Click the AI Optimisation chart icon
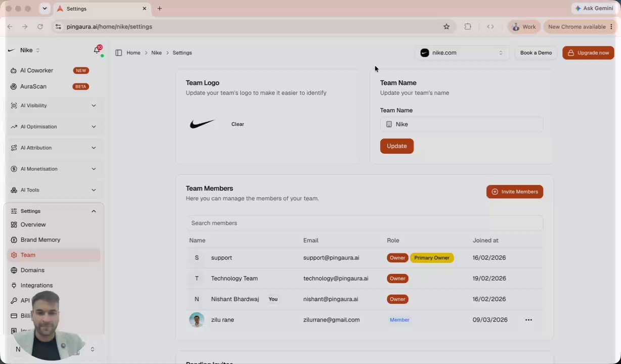The image size is (621, 364). click(14, 126)
